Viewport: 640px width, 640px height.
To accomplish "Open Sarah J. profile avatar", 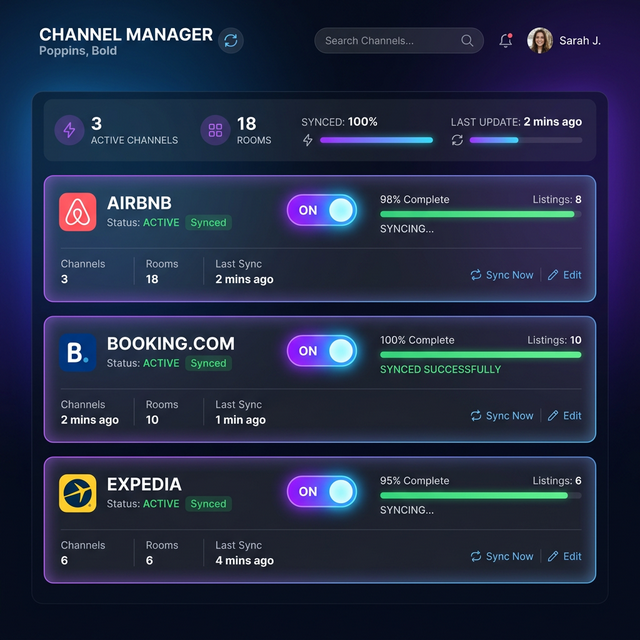I will [x=540, y=40].
